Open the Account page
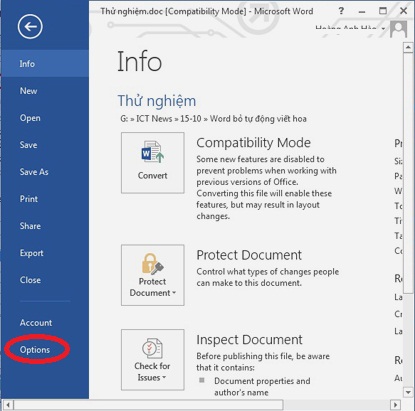This screenshot has height=411, width=415. click(45, 322)
